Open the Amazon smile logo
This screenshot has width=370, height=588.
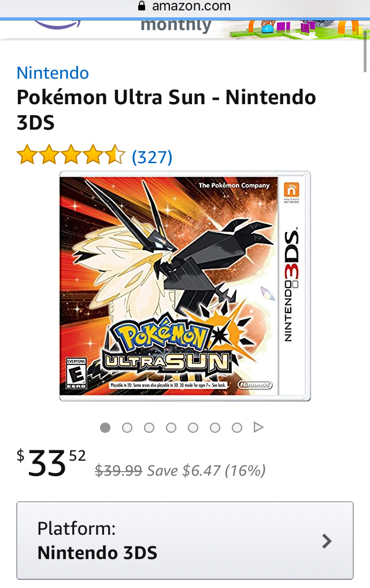pyautogui.click(x=57, y=25)
